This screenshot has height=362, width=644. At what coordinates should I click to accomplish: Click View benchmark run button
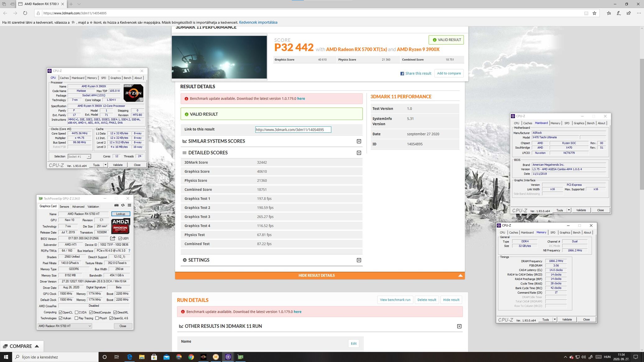pyautogui.click(x=395, y=300)
